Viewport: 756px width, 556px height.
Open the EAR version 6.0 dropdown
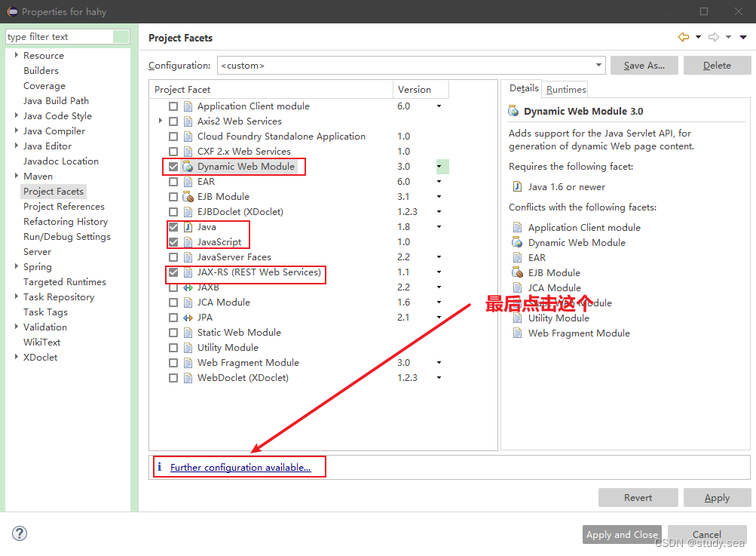[x=439, y=182]
